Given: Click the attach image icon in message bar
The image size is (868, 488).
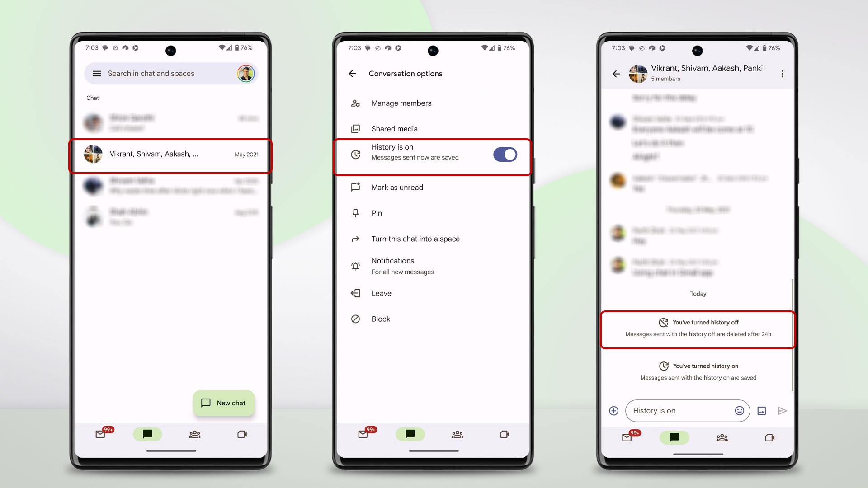Looking at the screenshot, I should pyautogui.click(x=763, y=410).
